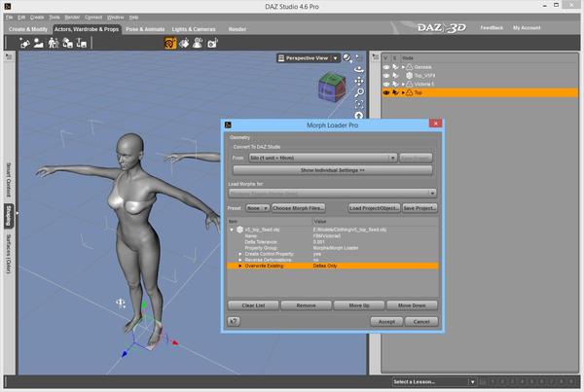Collapse the v5_top_fixed.obj morph entry

232,230
